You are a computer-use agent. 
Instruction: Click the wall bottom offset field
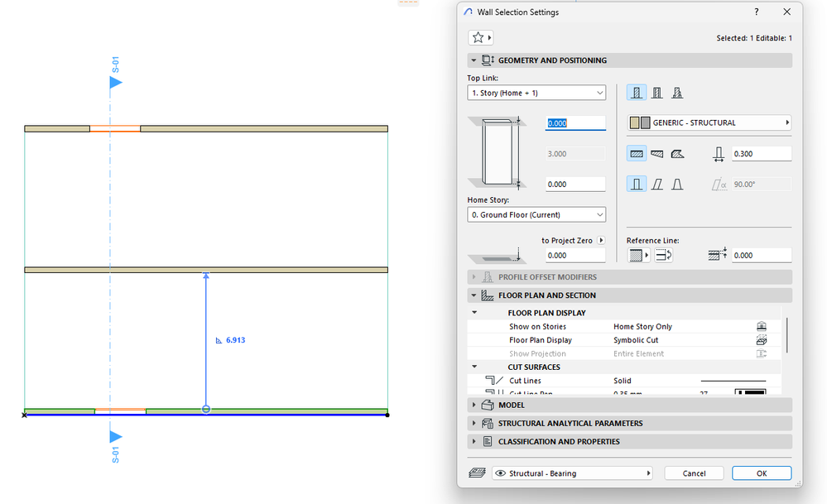[575, 184]
